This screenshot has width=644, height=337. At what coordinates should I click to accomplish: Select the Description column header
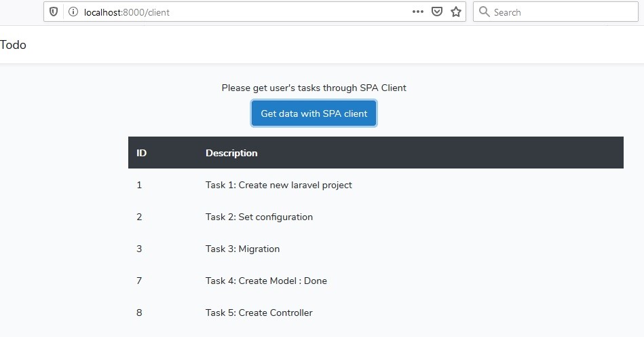(231, 153)
